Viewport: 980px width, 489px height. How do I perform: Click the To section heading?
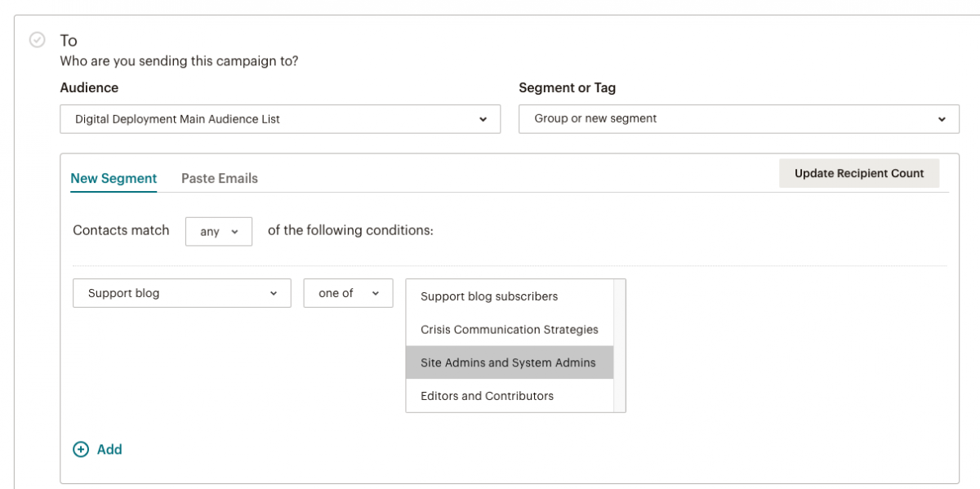click(x=69, y=40)
